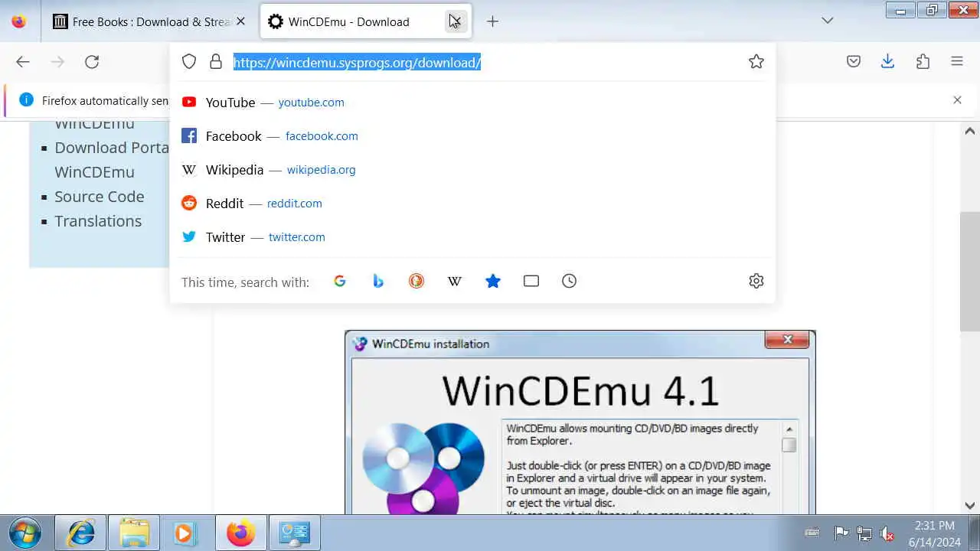Choose Facebook suggestion

click(x=473, y=136)
